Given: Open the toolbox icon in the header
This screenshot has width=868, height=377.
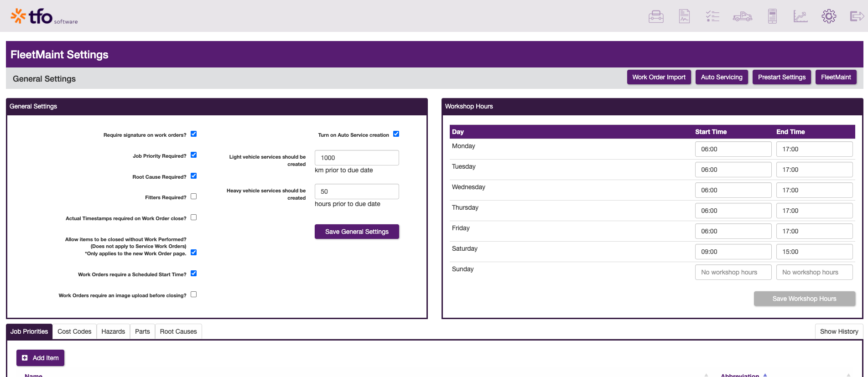Looking at the screenshot, I should click(656, 16).
